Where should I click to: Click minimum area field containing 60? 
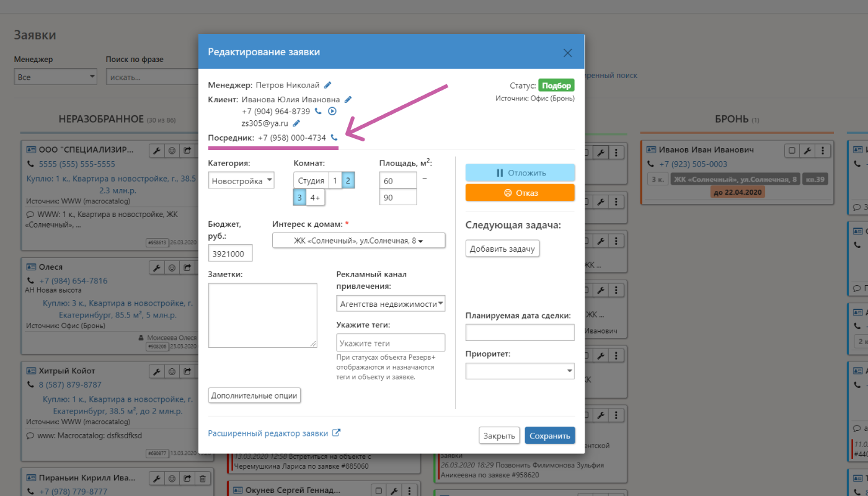(x=398, y=180)
